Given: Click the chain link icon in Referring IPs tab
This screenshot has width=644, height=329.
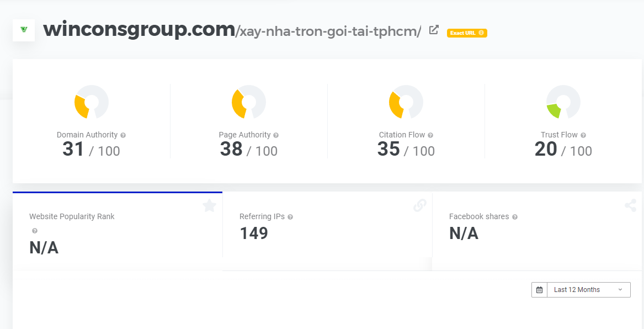Looking at the screenshot, I should click(420, 205).
